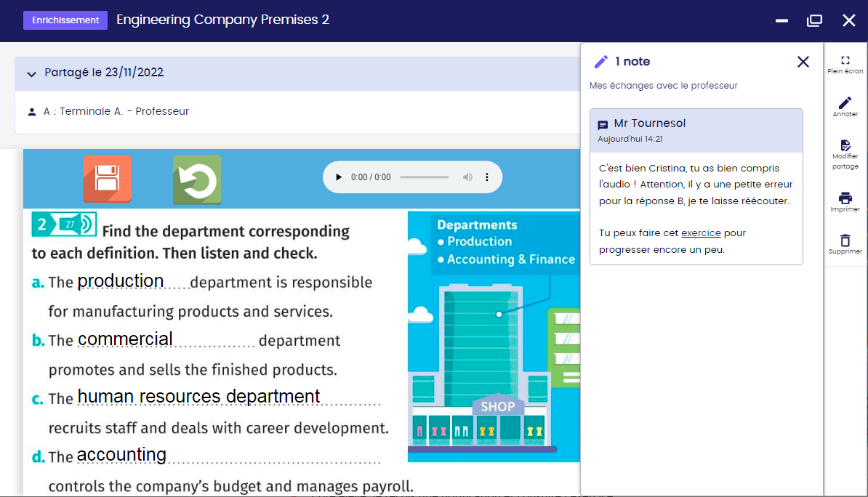Click the production answer field
This screenshot has width=868, height=497.
121,281
